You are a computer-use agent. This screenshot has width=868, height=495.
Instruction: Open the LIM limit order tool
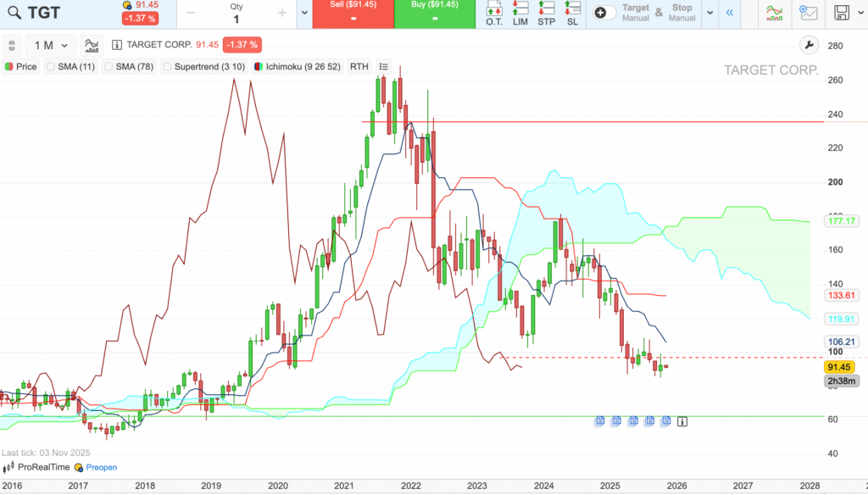(x=520, y=14)
